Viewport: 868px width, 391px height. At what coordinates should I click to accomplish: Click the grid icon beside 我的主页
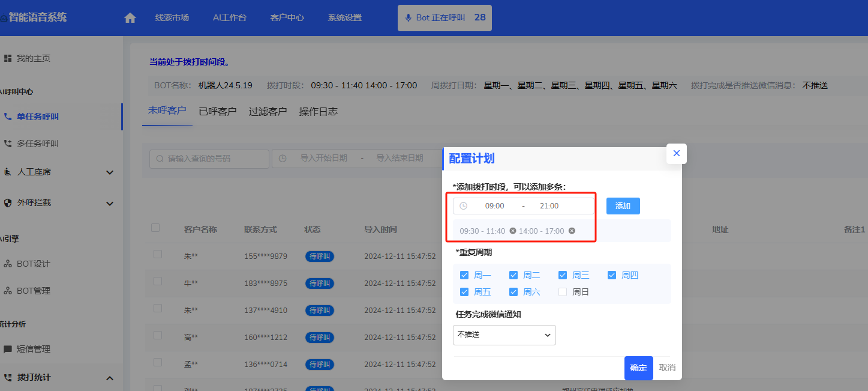8,58
